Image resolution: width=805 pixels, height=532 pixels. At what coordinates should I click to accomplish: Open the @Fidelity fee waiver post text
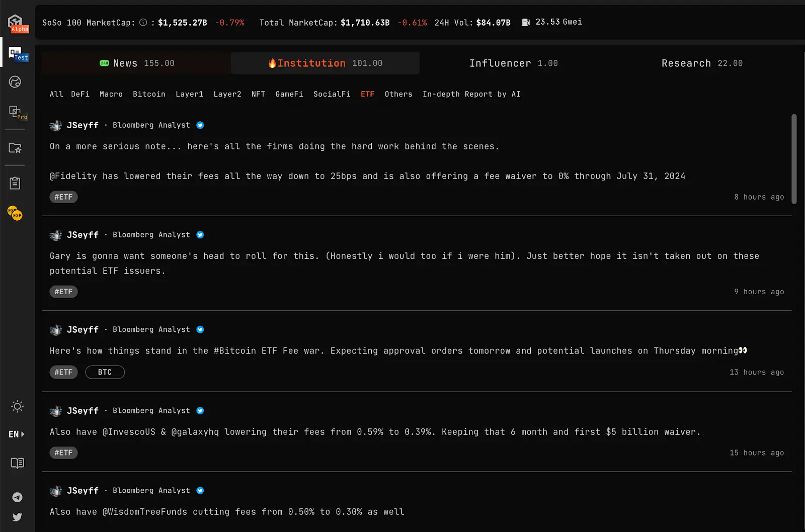[367, 176]
